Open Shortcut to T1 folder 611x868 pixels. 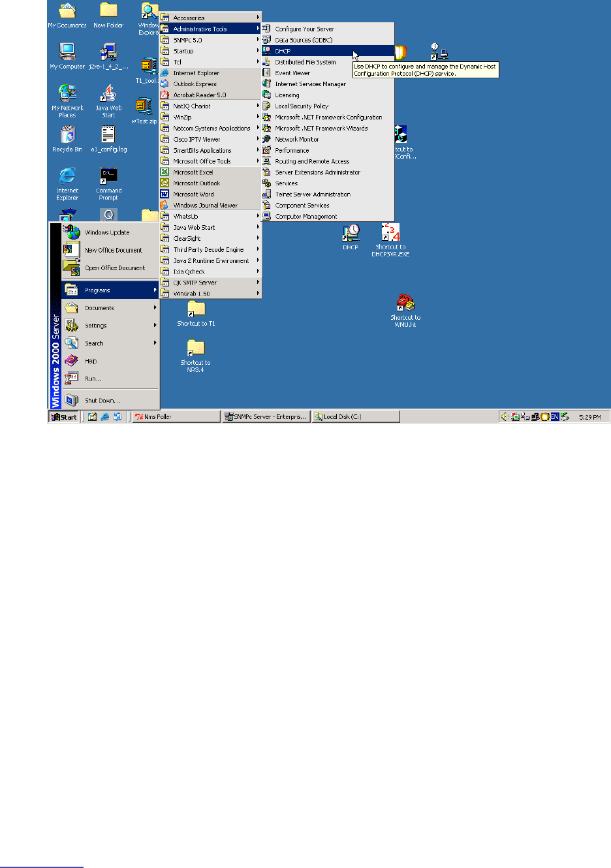[x=196, y=314]
